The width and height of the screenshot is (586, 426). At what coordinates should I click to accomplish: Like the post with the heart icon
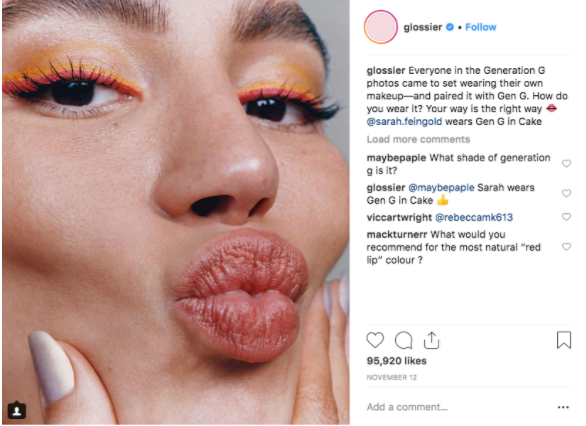375,340
